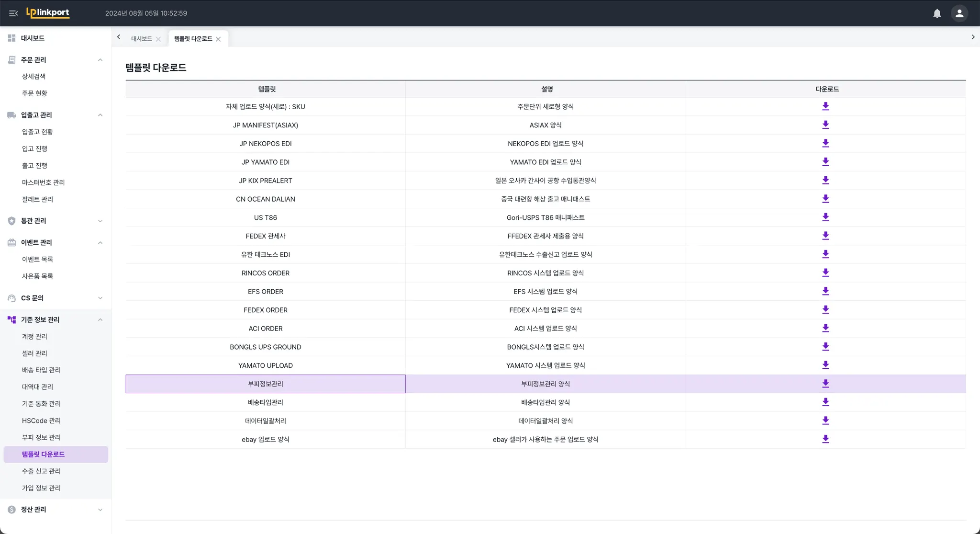Download the CN OCEAN DALIAN manifest

pyautogui.click(x=825, y=199)
